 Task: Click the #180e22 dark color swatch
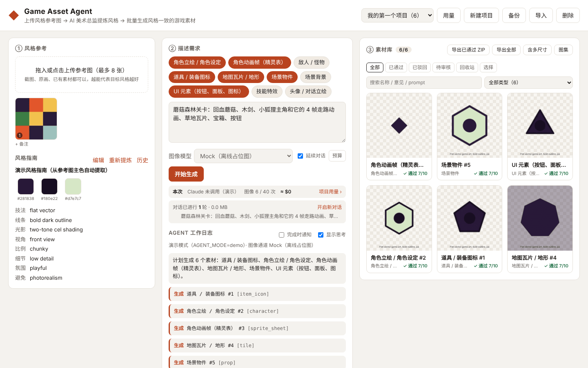[x=49, y=186]
